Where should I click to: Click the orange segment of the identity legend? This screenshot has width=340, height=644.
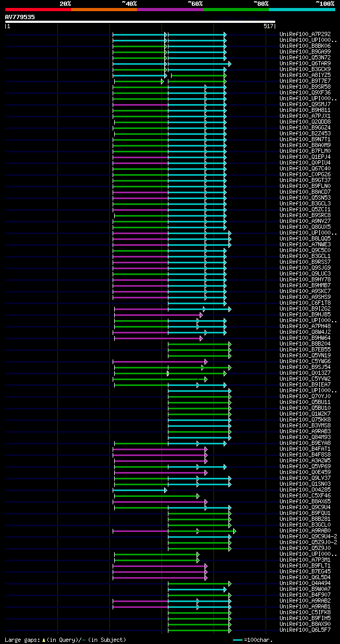click(104, 9)
